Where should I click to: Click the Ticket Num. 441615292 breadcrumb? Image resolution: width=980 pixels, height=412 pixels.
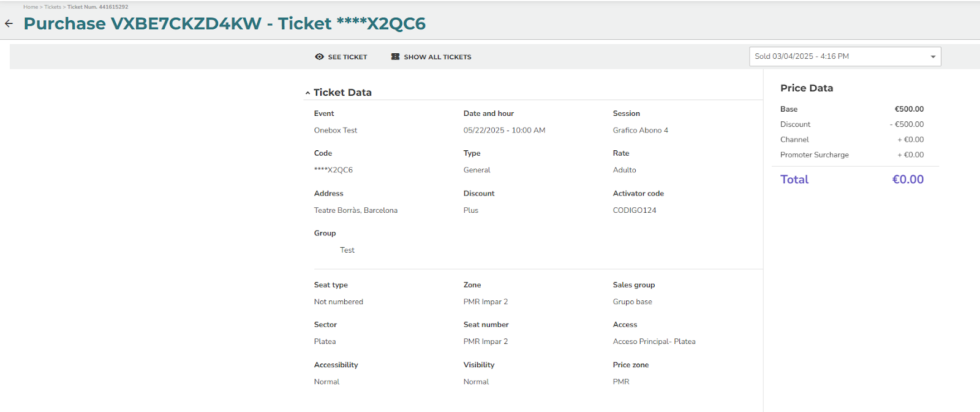97,7
